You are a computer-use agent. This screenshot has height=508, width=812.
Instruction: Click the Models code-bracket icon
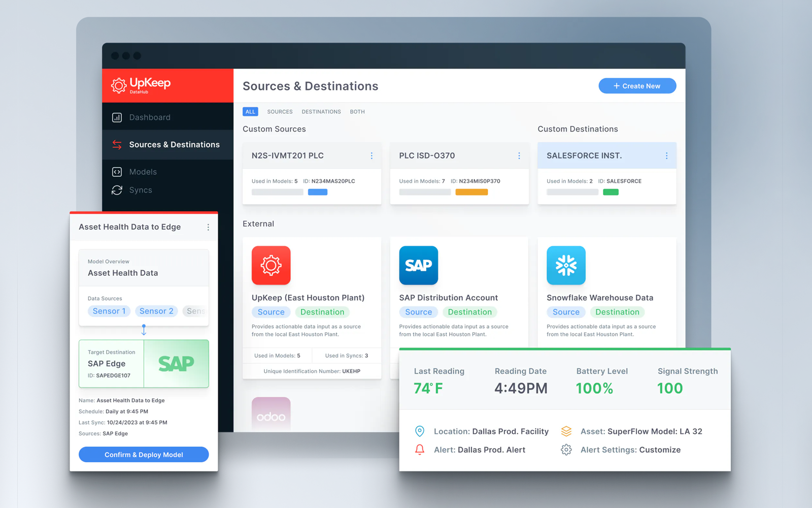coord(117,172)
